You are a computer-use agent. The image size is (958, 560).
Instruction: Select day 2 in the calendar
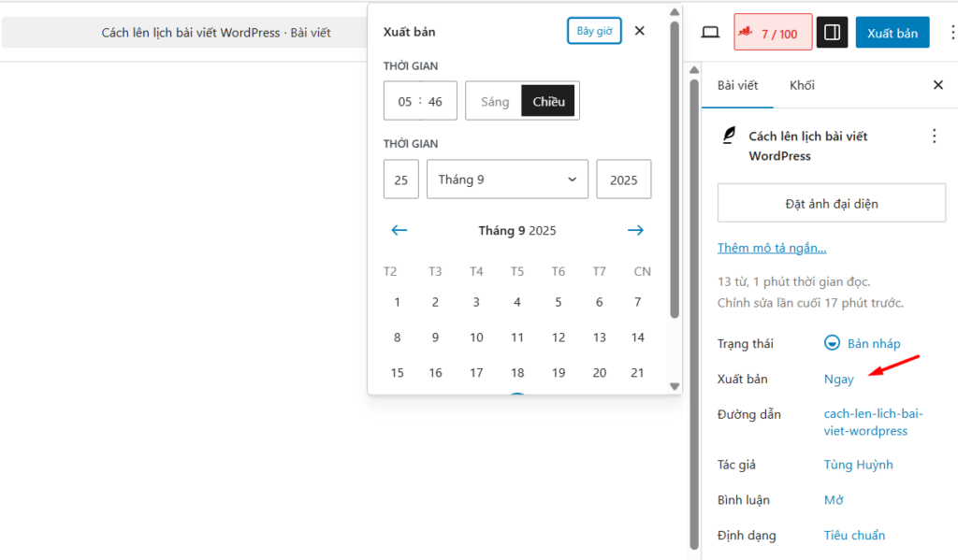[435, 302]
